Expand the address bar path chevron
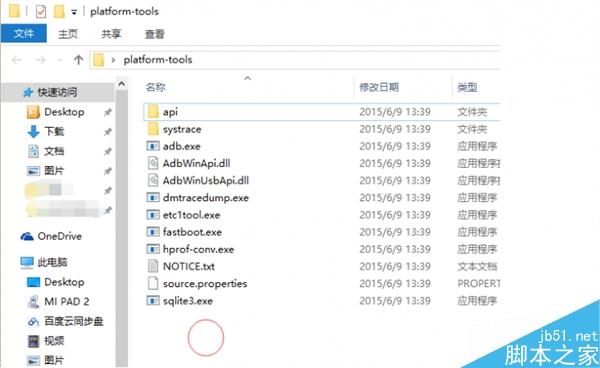Viewport: 600px width, 368px height. pyautogui.click(x=113, y=60)
